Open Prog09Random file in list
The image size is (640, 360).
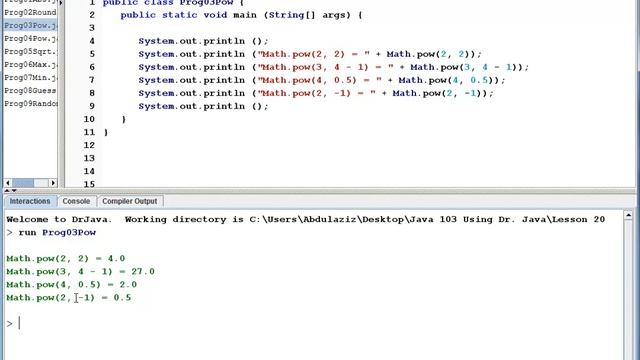coord(30,104)
